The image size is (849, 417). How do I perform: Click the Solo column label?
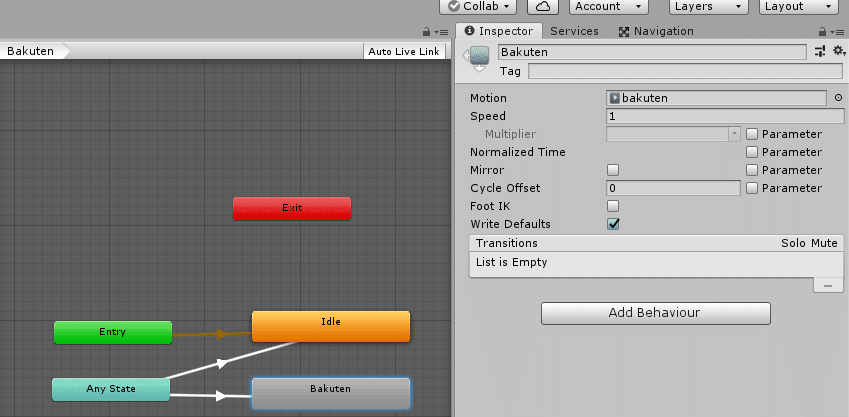point(793,243)
